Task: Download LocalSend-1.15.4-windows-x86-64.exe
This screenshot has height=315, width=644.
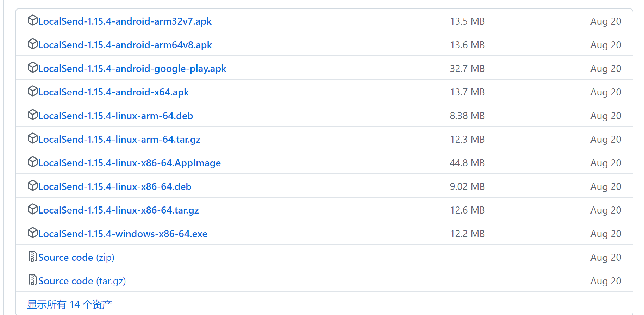Action: tap(123, 234)
